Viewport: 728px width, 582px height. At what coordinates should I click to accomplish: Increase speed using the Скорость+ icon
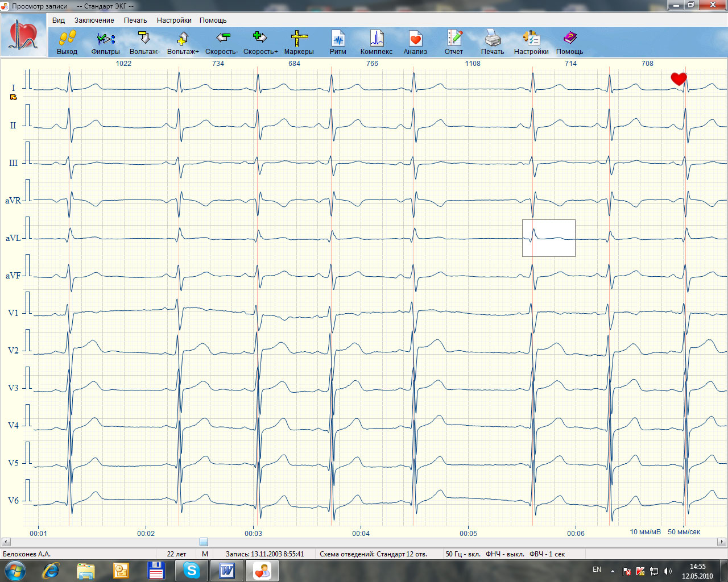(260, 39)
